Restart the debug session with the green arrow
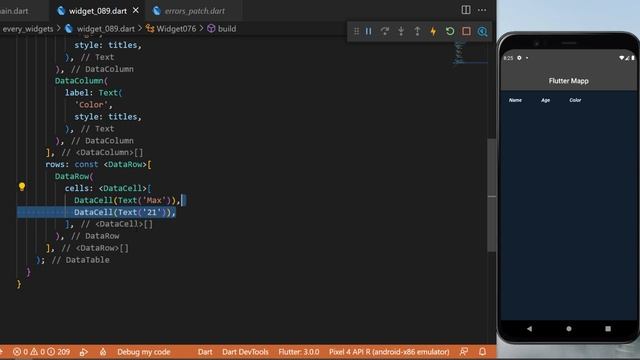 coord(450,31)
